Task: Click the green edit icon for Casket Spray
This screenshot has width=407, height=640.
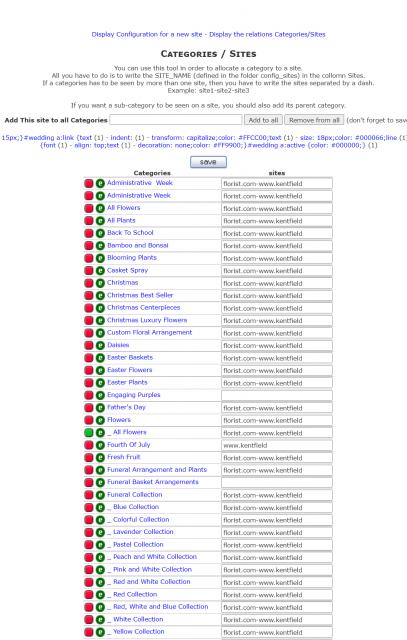Action: [100, 271]
